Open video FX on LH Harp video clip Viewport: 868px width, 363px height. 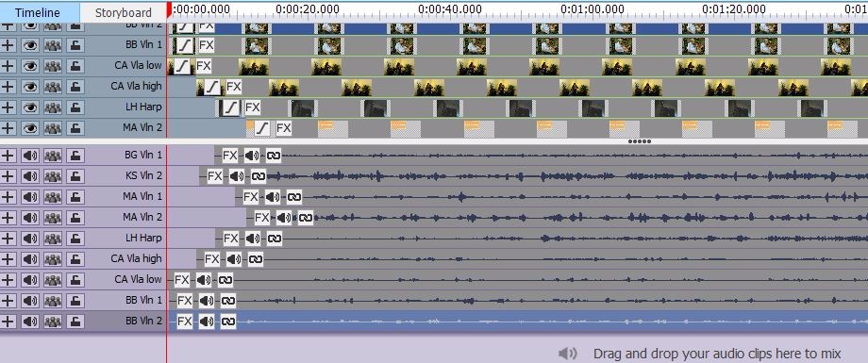(253, 107)
